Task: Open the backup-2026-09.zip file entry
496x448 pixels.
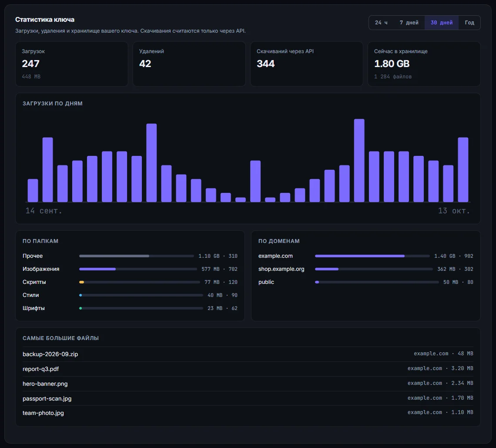Action: (248, 354)
